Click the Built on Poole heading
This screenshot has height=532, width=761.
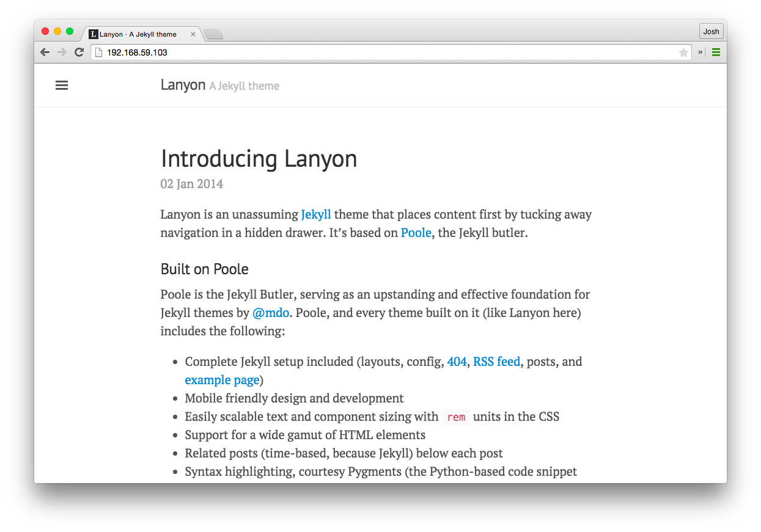pyautogui.click(x=205, y=269)
